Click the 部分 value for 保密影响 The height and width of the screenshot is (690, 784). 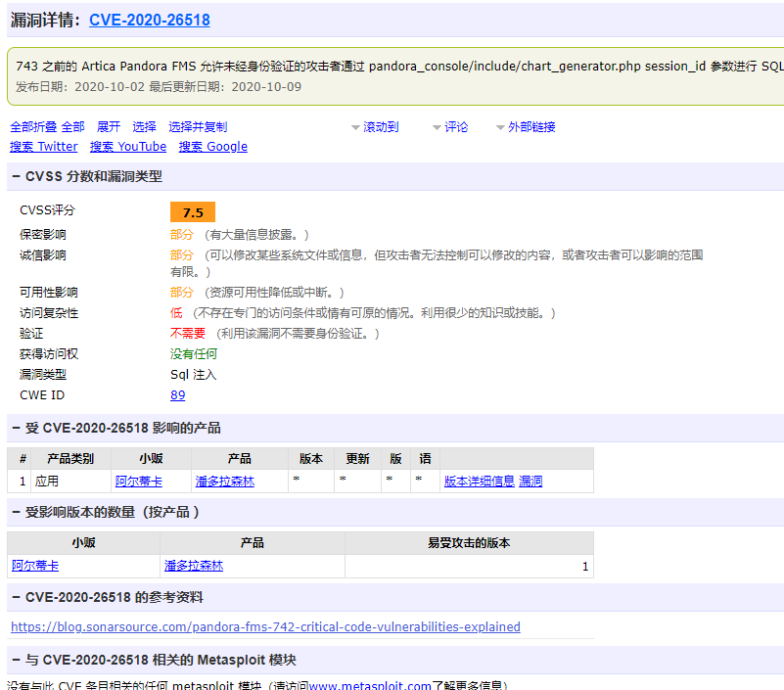(181, 235)
